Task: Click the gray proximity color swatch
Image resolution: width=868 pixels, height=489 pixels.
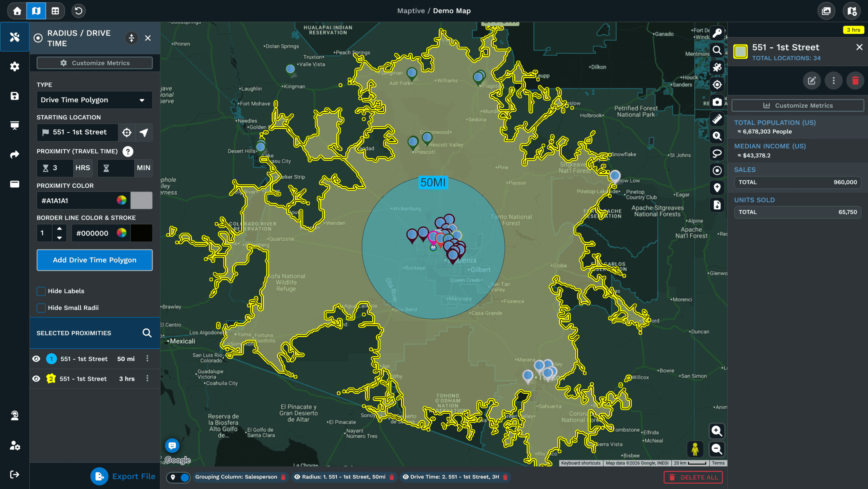Action: point(141,201)
